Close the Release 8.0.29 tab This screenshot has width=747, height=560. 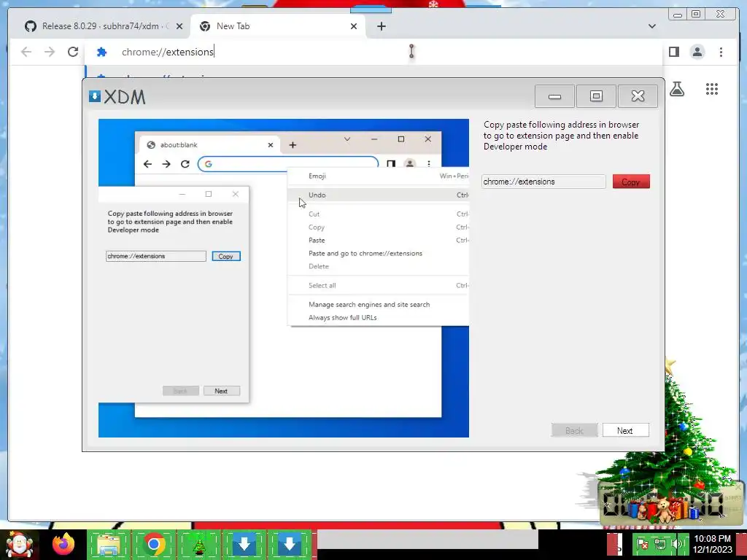[x=179, y=26]
